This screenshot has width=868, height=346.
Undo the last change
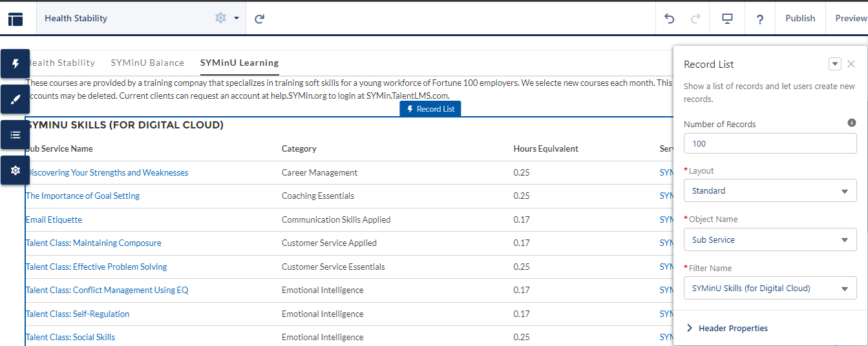pyautogui.click(x=670, y=19)
